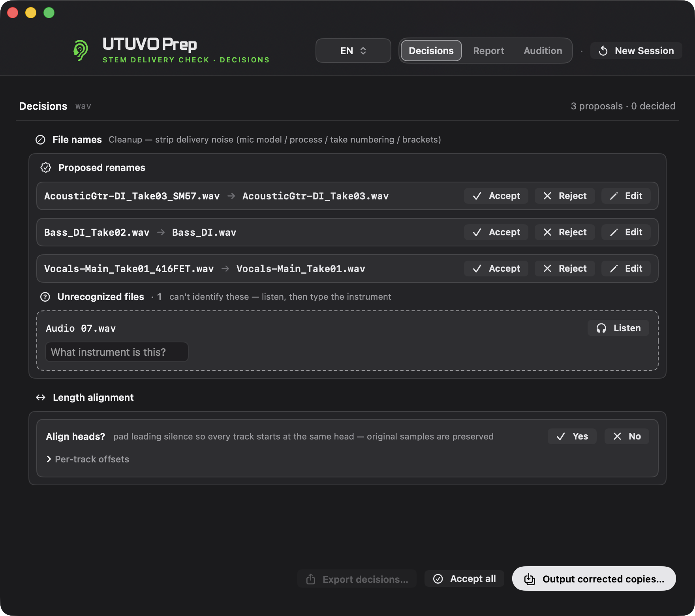Image resolution: width=695 pixels, height=616 pixels.
Task: Output corrected copies
Action: [594, 579]
